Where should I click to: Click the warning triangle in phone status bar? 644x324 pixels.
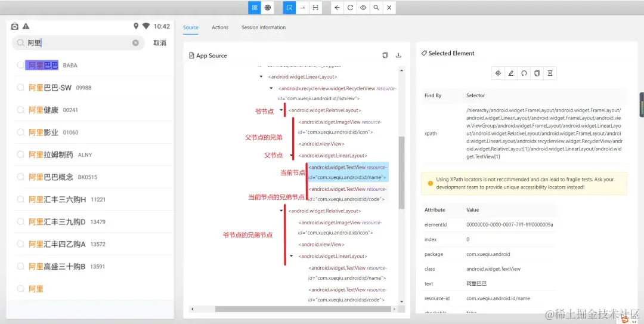pyautogui.click(x=26, y=26)
